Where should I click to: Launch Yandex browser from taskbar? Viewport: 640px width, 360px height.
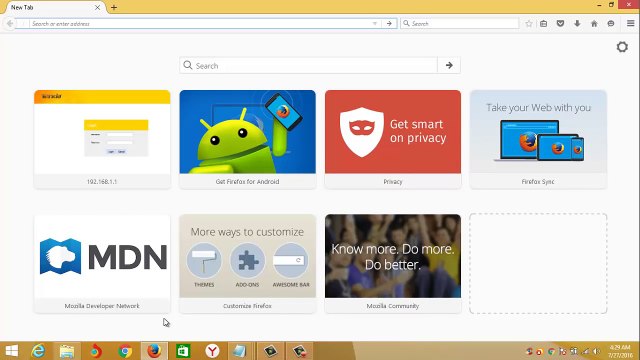(212, 351)
